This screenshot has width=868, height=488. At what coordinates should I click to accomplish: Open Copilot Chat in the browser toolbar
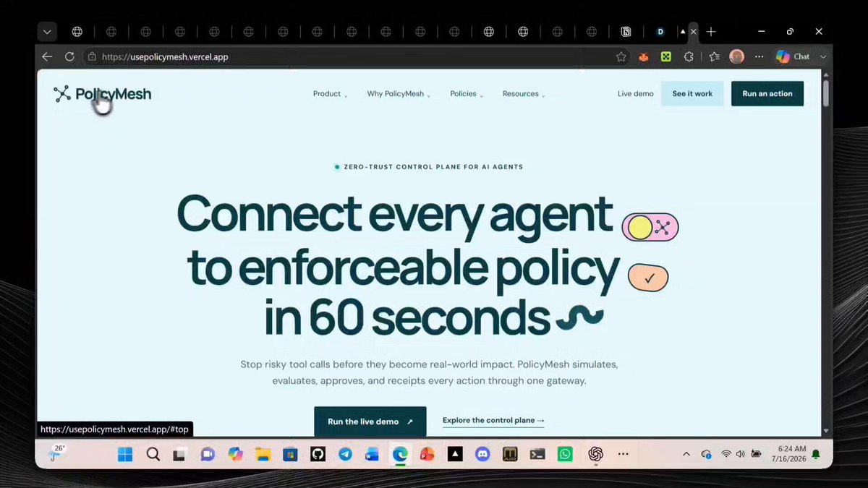792,56
